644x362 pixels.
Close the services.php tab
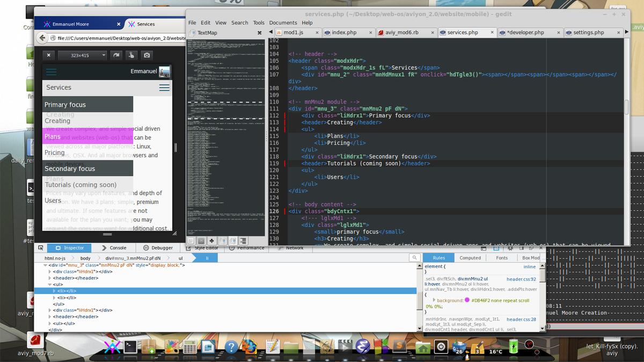492,33
